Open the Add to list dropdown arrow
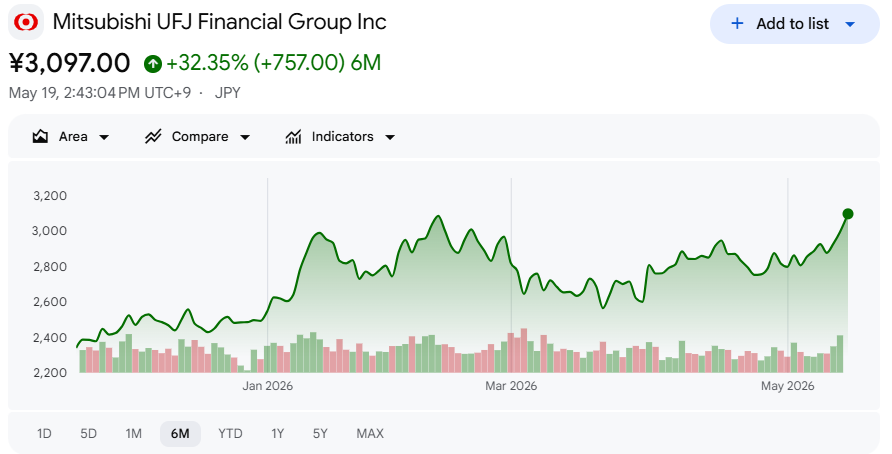 pos(850,24)
